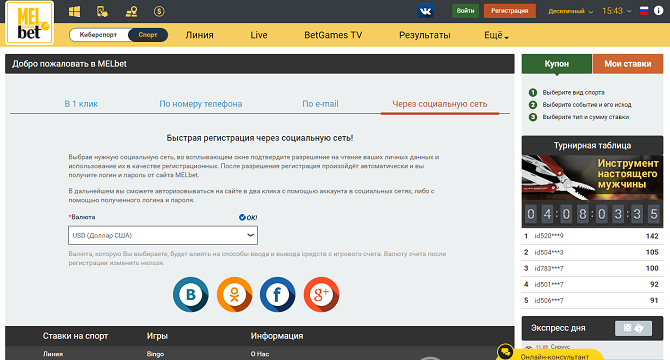The image size is (670, 360).
Task: Register via Google Plus icon
Action: point(321,294)
